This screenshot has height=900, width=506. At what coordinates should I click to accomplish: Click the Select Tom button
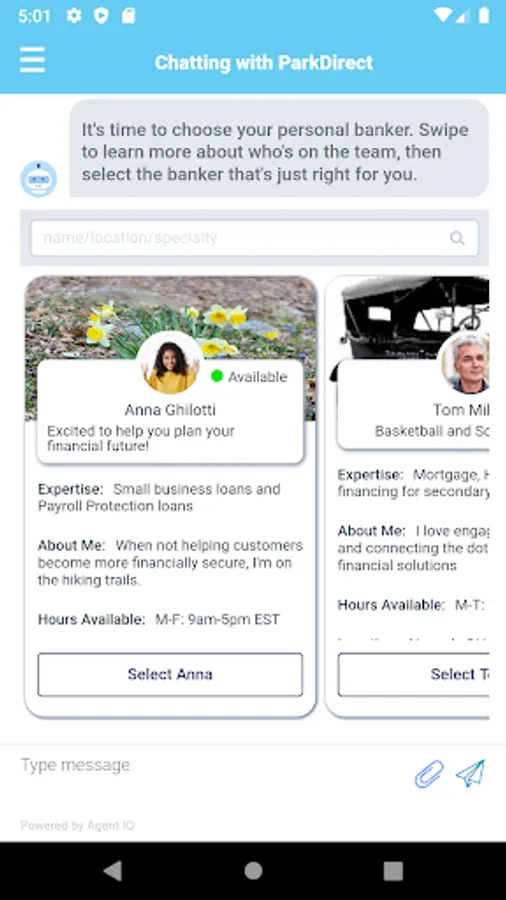point(414,674)
